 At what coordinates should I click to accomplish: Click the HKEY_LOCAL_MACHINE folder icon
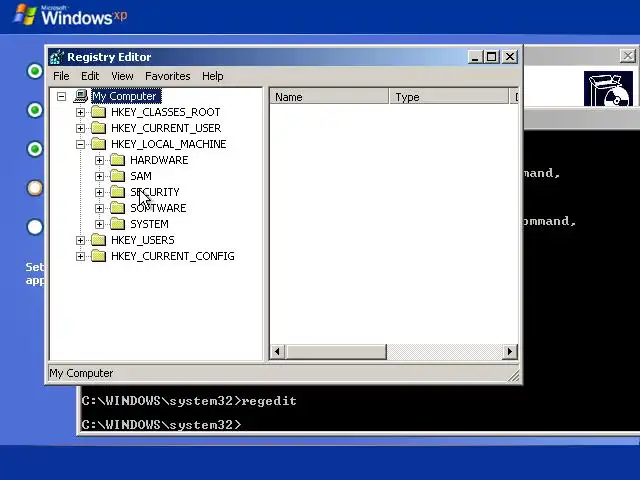click(x=98, y=144)
